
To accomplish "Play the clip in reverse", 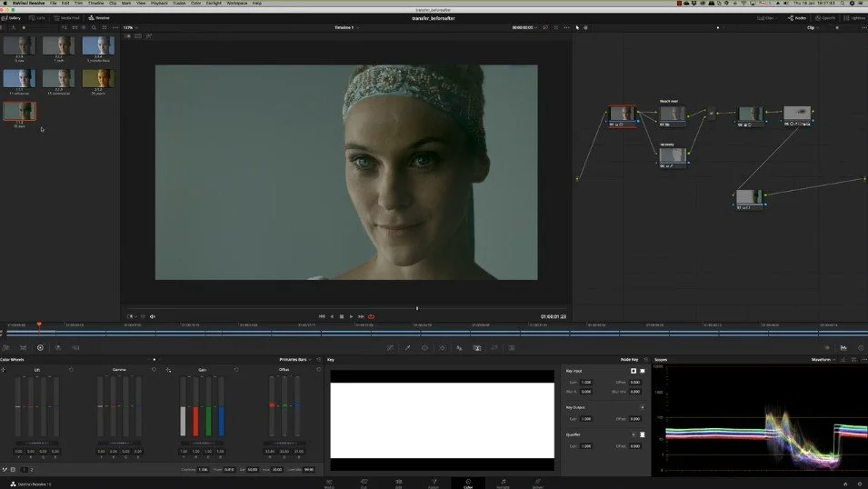I will [x=332, y=316].
